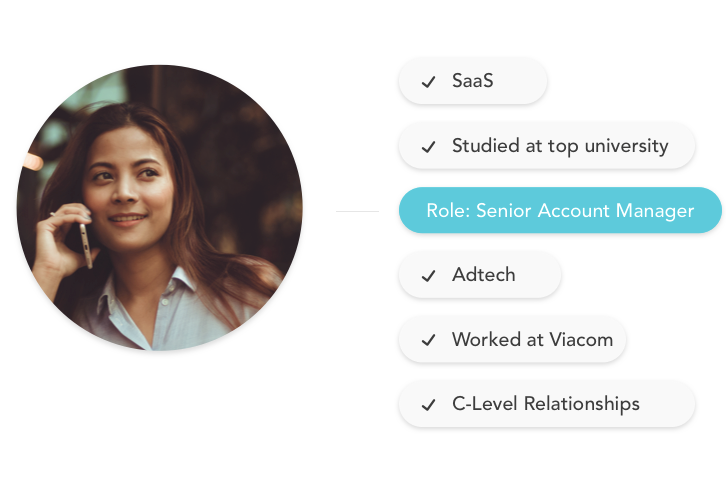Image resolution: width=726 pixels, height=491 pixels.
Task: Click the blue Role: Senior Account Manager pill
Action: (x=560, y=210)
